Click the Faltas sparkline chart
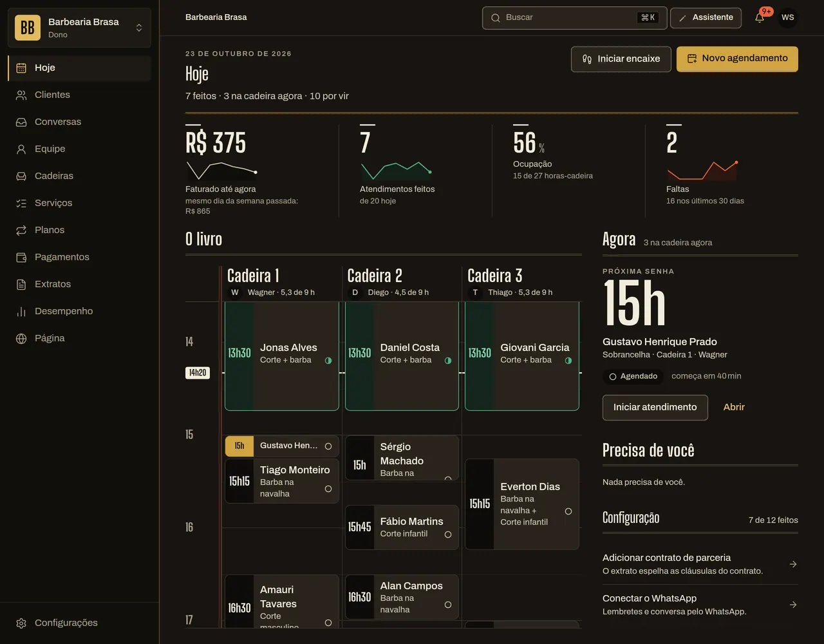824x644 pixels. click(702, 171)
